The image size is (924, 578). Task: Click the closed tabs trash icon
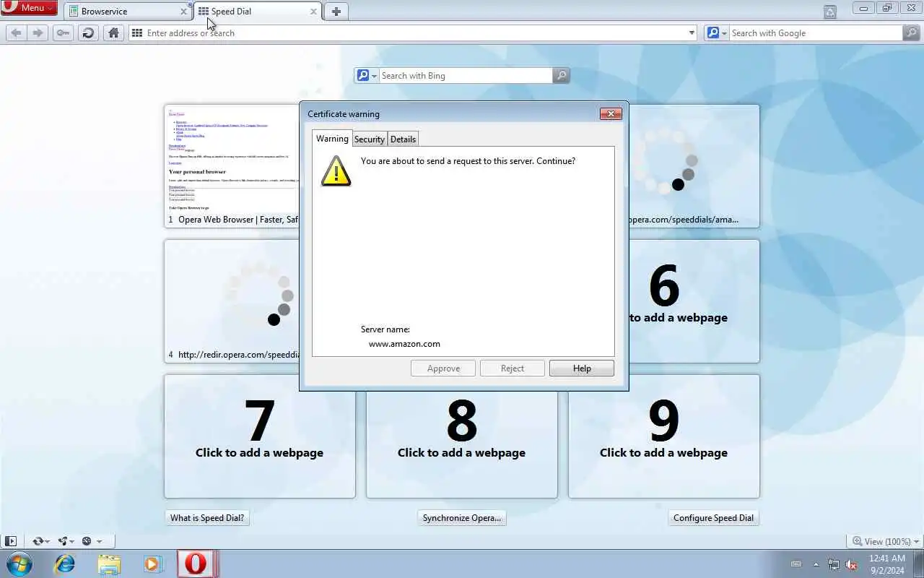830,12
